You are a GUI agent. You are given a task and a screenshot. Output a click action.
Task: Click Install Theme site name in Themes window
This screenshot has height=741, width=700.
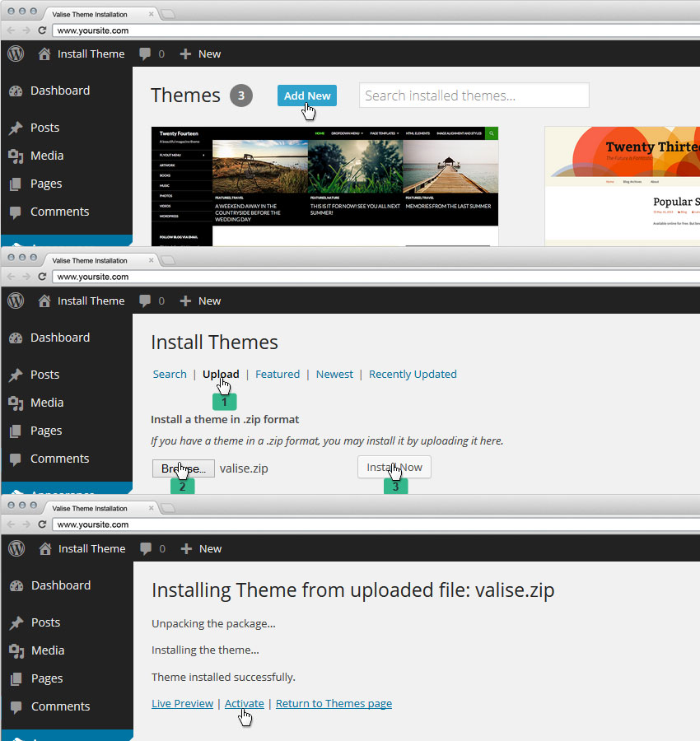pos(91,54)
